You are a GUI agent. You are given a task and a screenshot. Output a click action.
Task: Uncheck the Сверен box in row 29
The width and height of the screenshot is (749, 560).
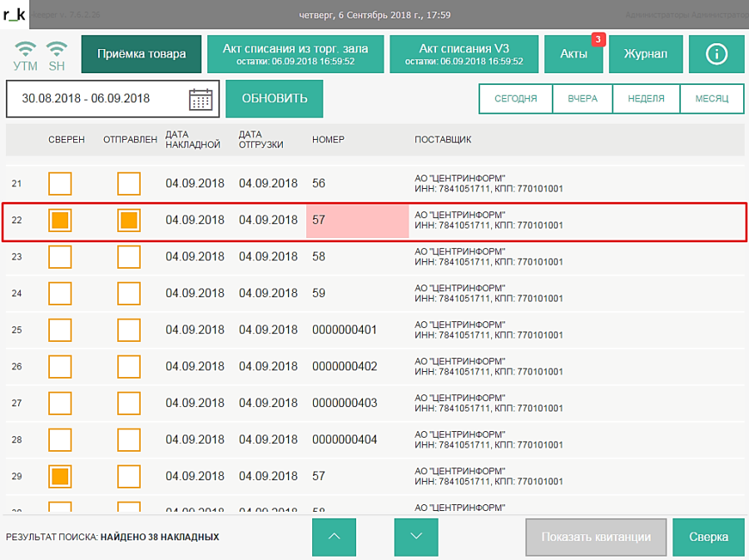(60, 477)
